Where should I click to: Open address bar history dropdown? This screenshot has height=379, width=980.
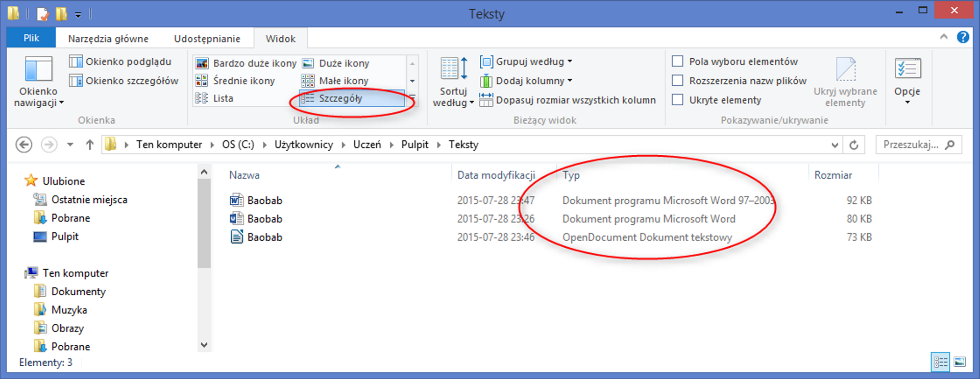pos(835,145)
